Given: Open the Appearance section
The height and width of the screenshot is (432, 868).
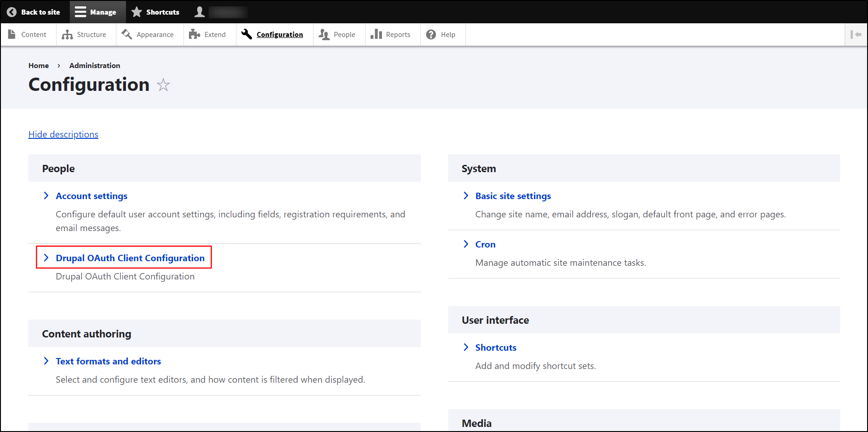Looking at the screenshot, I should click(x=148, y=35).
